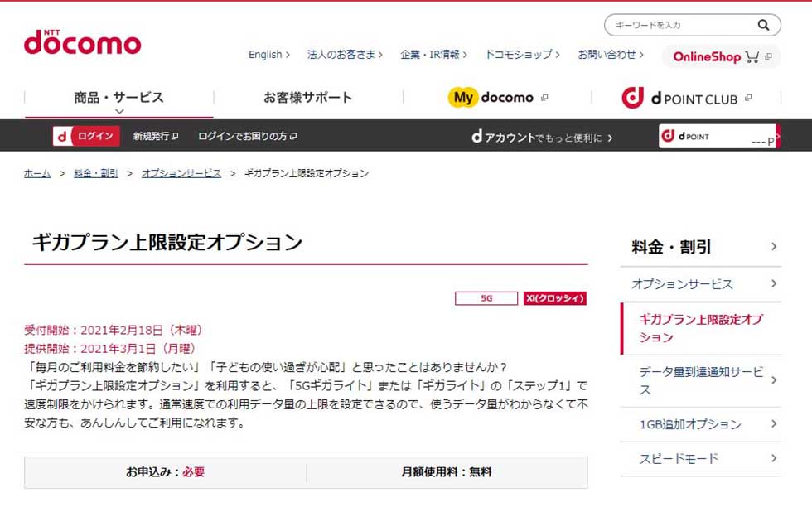Click external-link icon beside d POINT CLUB

click(748, 98)
